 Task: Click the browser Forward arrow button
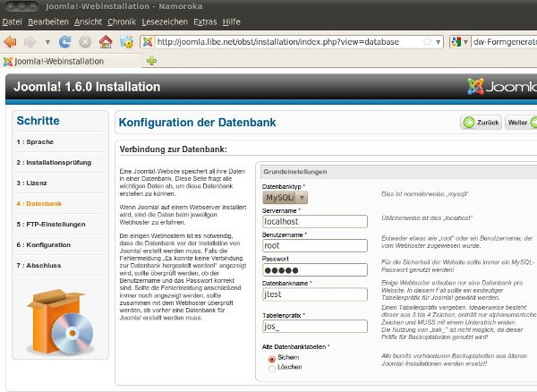click(30, 42)
